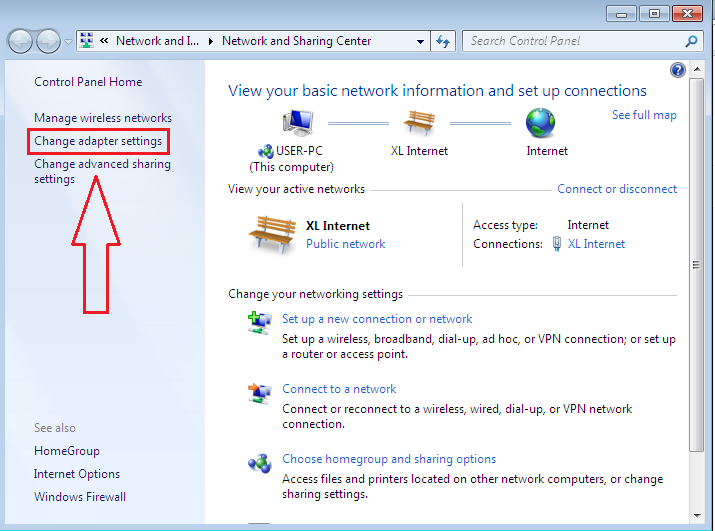
Task: Click the homegroup spheres icon
Action: pyautogui.click(x=259, y=463)
